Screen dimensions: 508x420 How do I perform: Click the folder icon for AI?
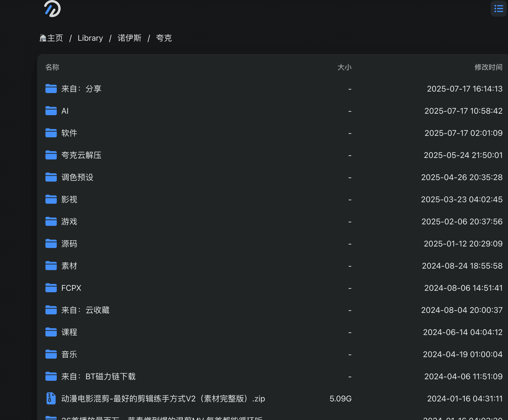51,111
